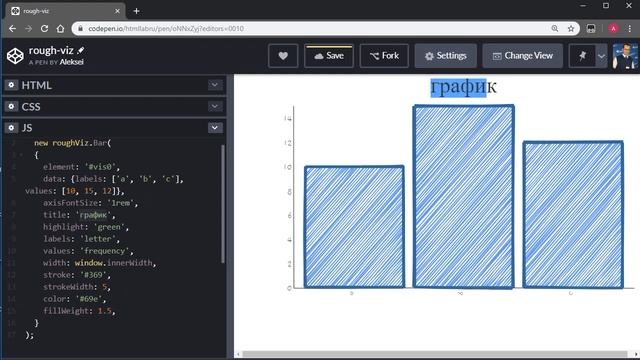Select the JS editor header
The image size is (640, 360).
114,128
